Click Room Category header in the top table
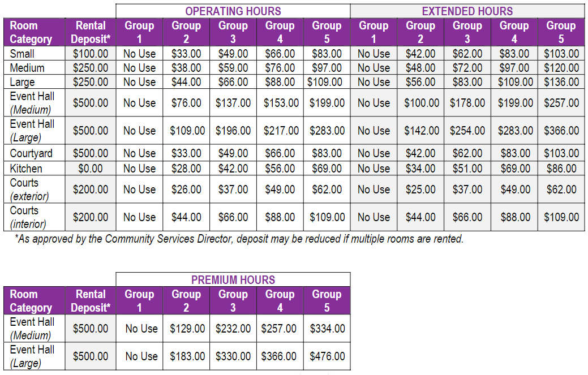The width and height of the screenshot is (588, 375). click(31, 32)
